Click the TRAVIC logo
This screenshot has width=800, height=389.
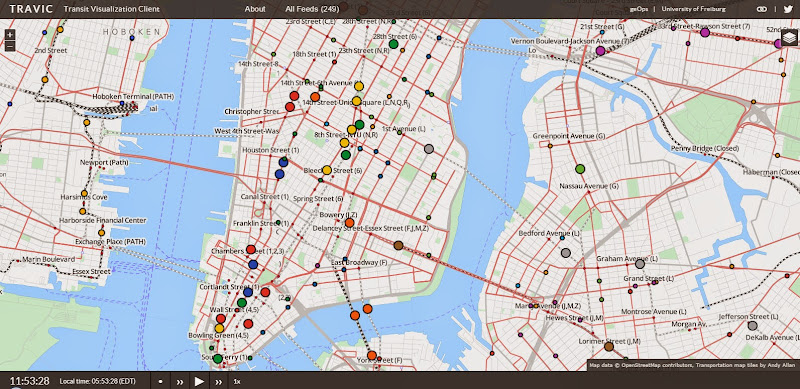(x=31, y=9)
